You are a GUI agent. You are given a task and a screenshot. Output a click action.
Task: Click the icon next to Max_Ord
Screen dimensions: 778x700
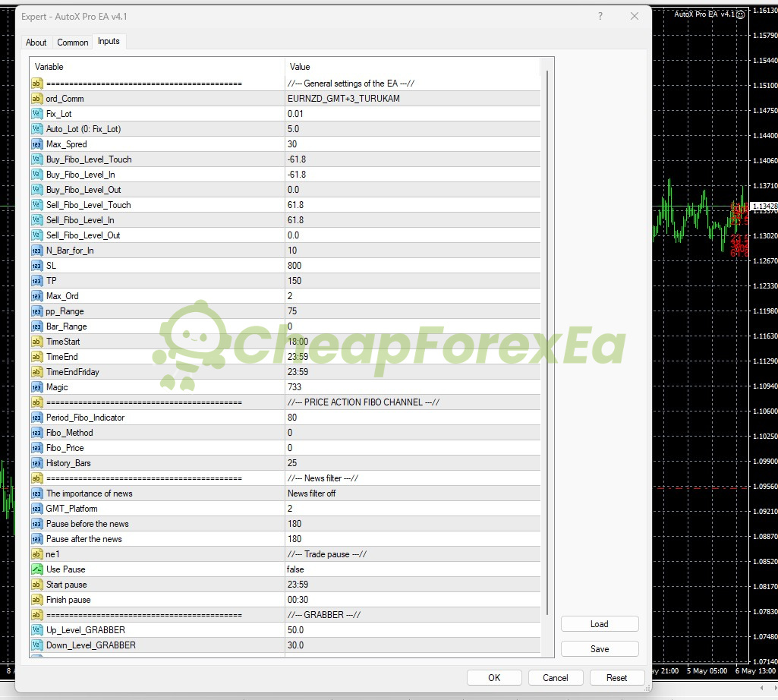point(37,296)
